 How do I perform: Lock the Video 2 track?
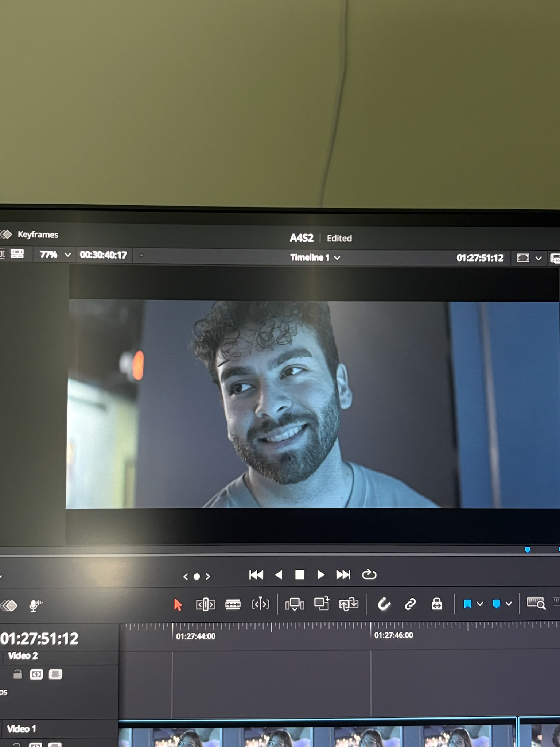click(x=17, y=674)
